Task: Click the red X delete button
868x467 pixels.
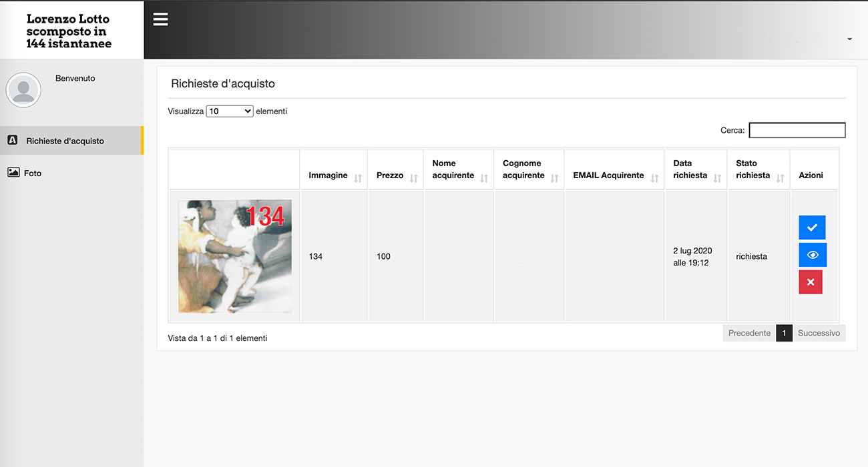Action: pos(811,282)
